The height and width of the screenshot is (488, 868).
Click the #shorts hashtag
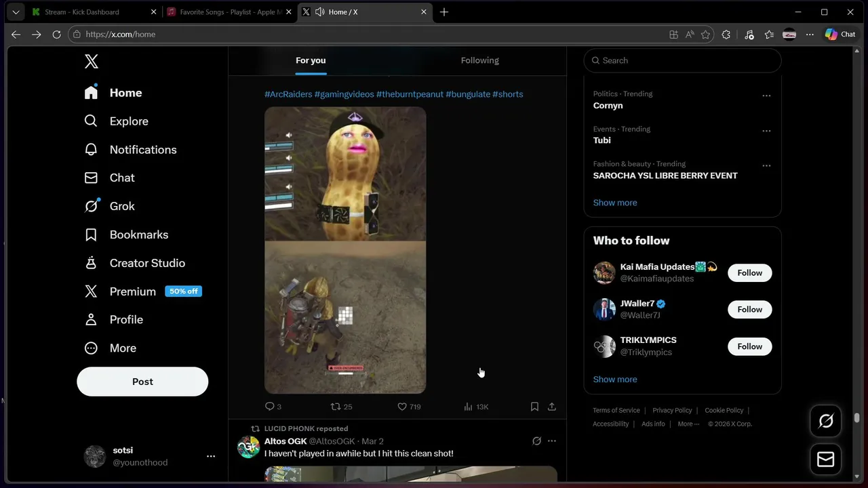[508, 94]
